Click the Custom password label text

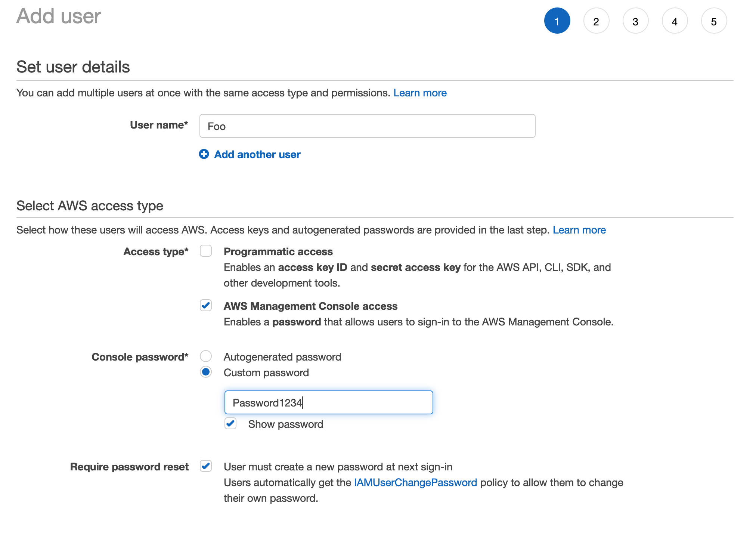(x=266, y=373)
